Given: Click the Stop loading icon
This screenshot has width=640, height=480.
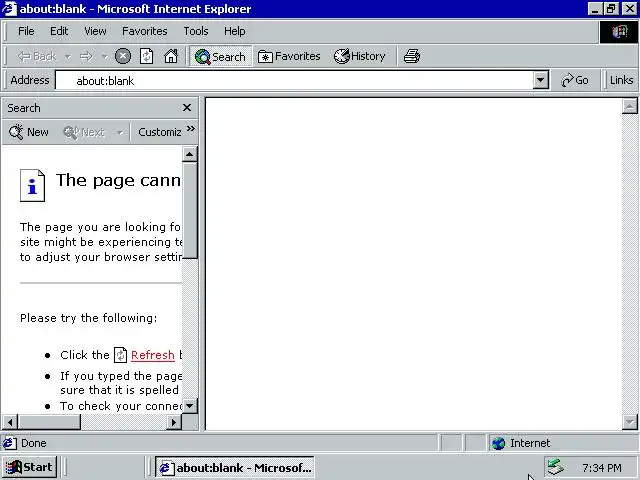Looking at the screenshot, I should 123,56.
